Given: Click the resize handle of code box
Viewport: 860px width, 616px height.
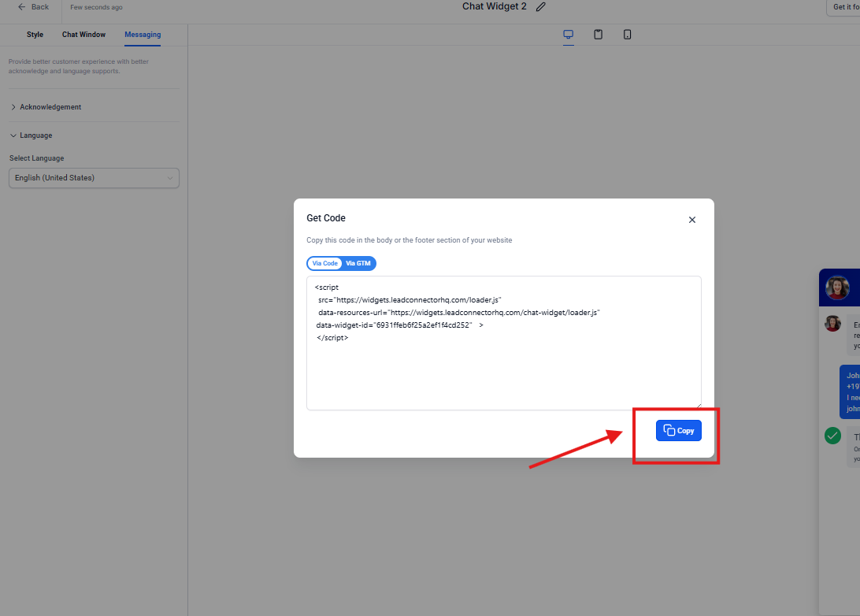Looking at the screenshot, I should point(697,406).
